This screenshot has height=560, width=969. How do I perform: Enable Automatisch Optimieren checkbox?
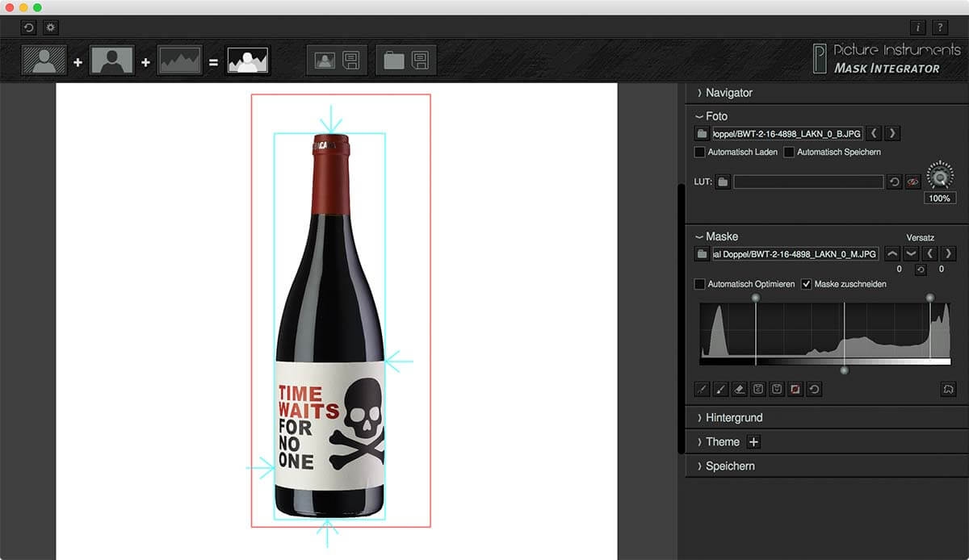point(700,284)
